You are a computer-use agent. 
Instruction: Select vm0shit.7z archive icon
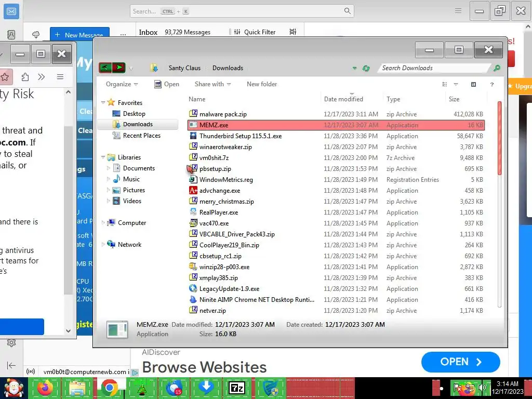pos(193,157)
